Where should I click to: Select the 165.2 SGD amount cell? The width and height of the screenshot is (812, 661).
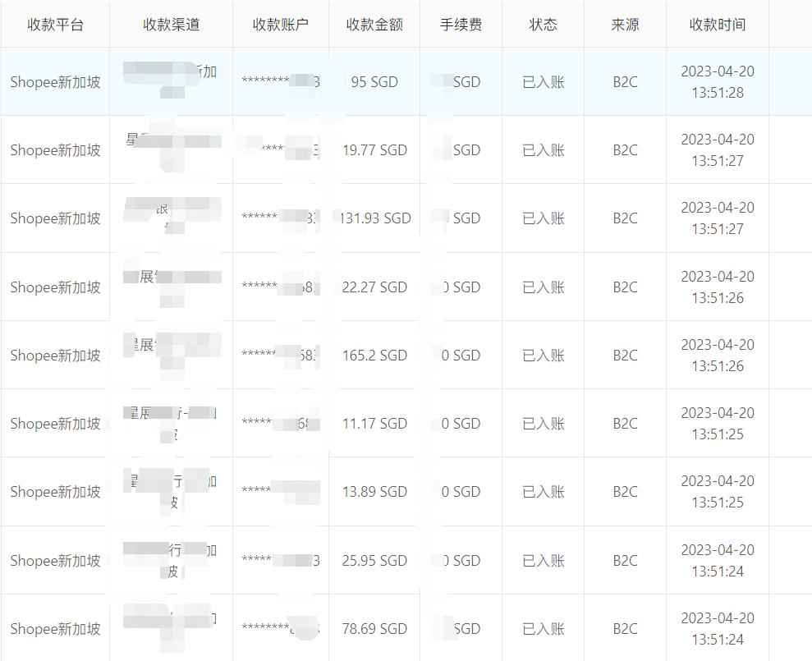point(375,355)
